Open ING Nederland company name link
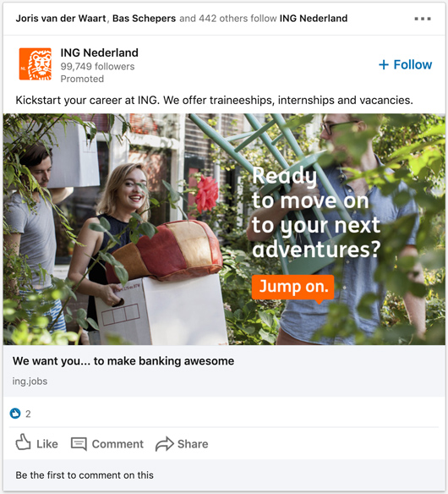This screenshot has width=448, height=494. pos(99,52)
